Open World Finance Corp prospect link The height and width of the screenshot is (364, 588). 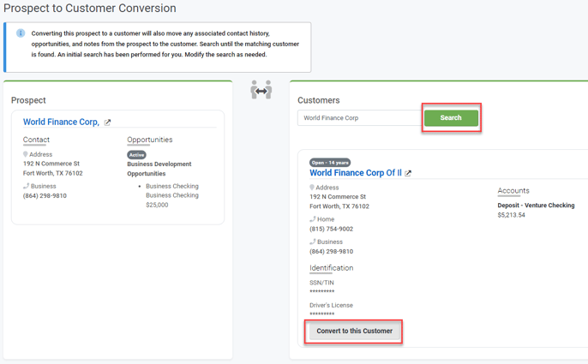tap(61, 122)
